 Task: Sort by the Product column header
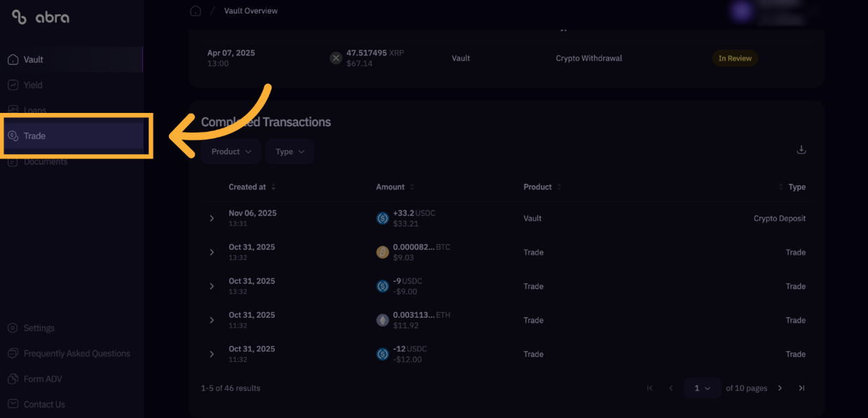pyautogui.click(x=542, y=187)
